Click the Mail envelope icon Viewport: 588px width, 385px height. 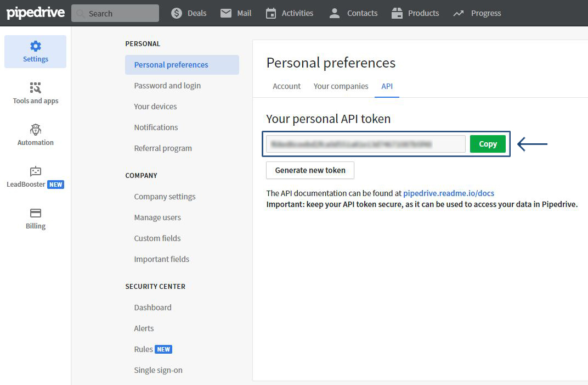click(x=226, y=13)
